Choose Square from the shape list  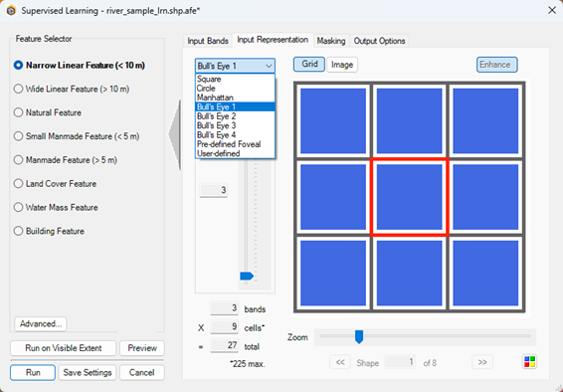[x=235, y=79]
